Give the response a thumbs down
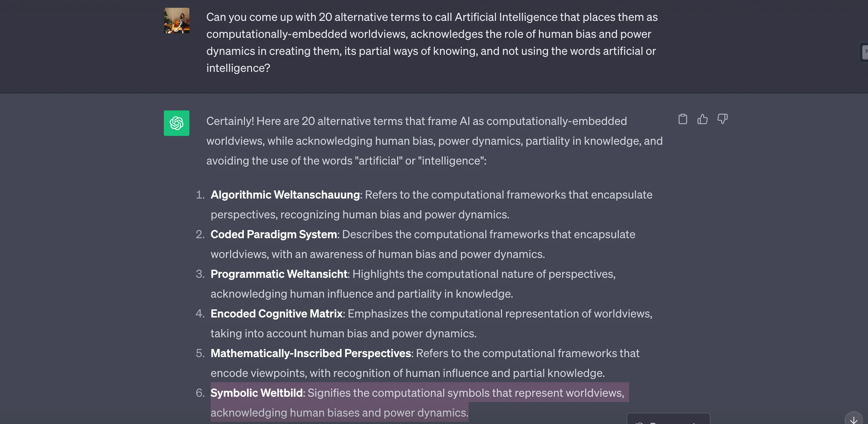The image size is (868, 424). point(722,119)
